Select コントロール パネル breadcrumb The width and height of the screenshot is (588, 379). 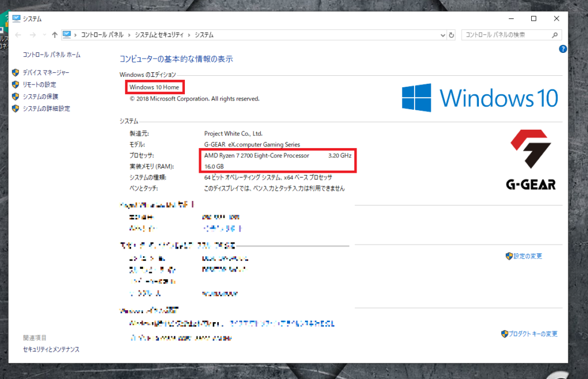pyautogui.click(x=102, y=35)
